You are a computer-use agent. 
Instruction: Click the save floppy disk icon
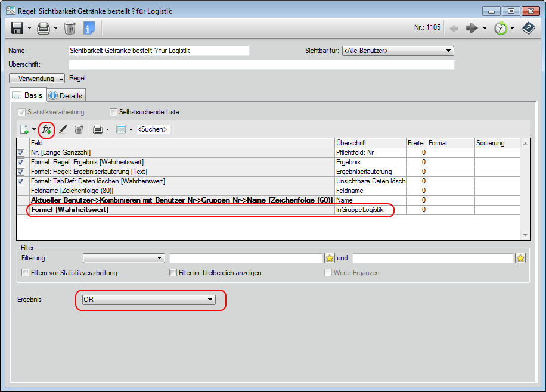pos(17,28)
